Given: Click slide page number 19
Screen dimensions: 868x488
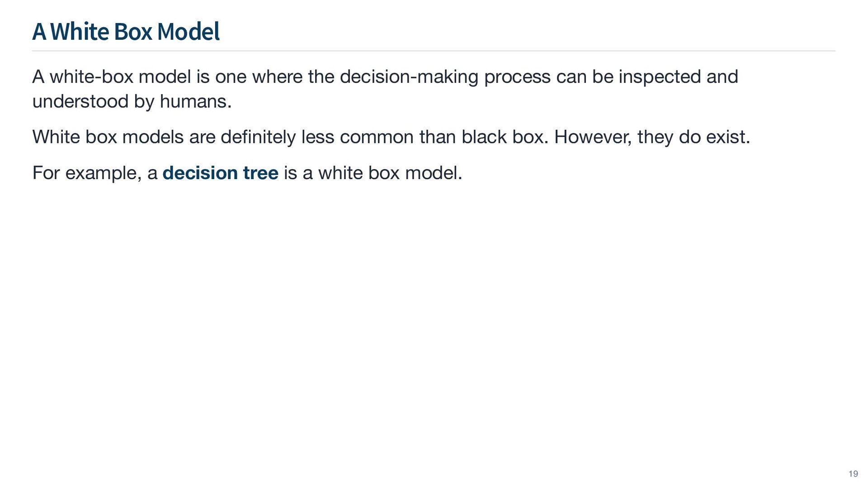Looking at the screenshot, I should (853, 474).
